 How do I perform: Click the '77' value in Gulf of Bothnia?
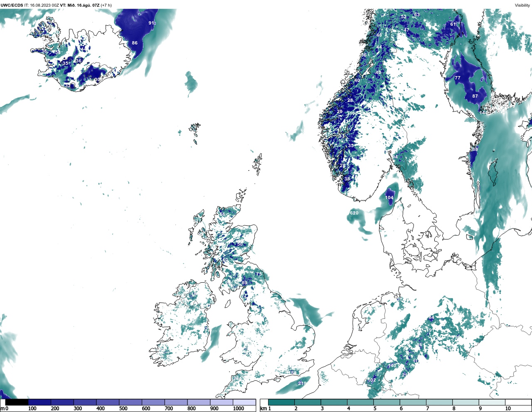coord(458,78)
